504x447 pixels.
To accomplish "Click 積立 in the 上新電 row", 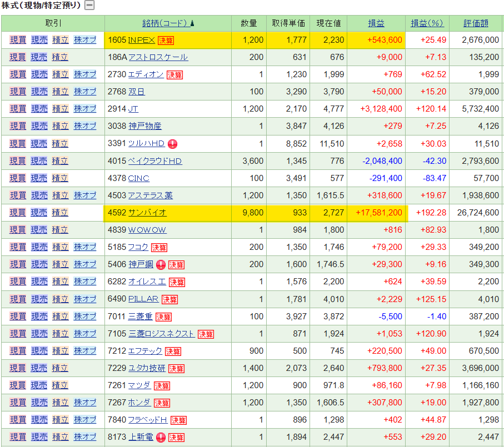I will [61, 437].
